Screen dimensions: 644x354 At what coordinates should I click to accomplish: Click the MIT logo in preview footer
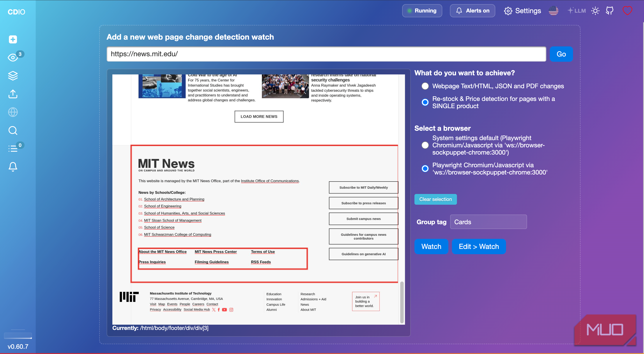(129, 297)
